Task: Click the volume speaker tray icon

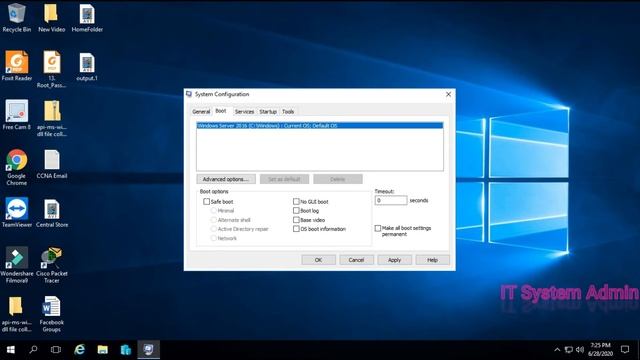Action: 580,350
